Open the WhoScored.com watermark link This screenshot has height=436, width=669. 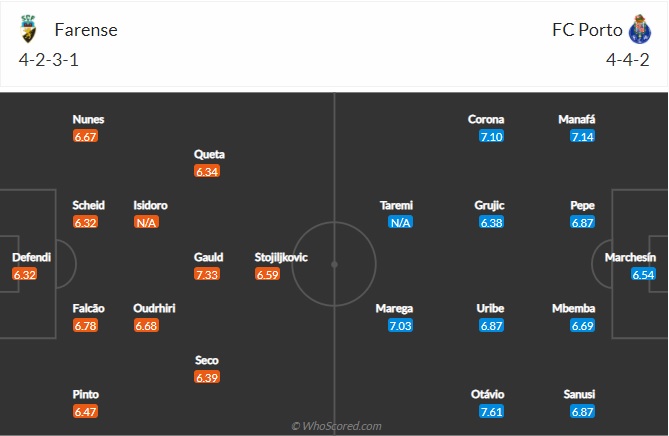336,426
